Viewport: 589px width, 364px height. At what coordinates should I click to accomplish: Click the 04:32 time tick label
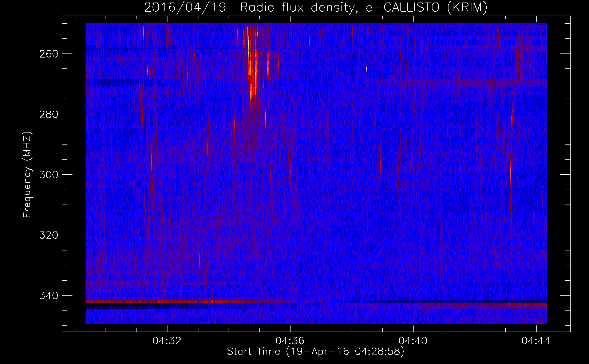coord(167,341)
